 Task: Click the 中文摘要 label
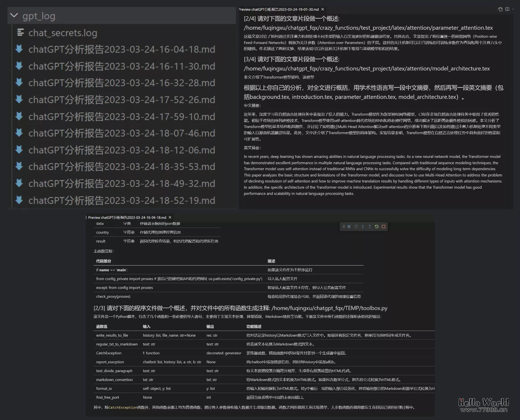tap(252, 105)
